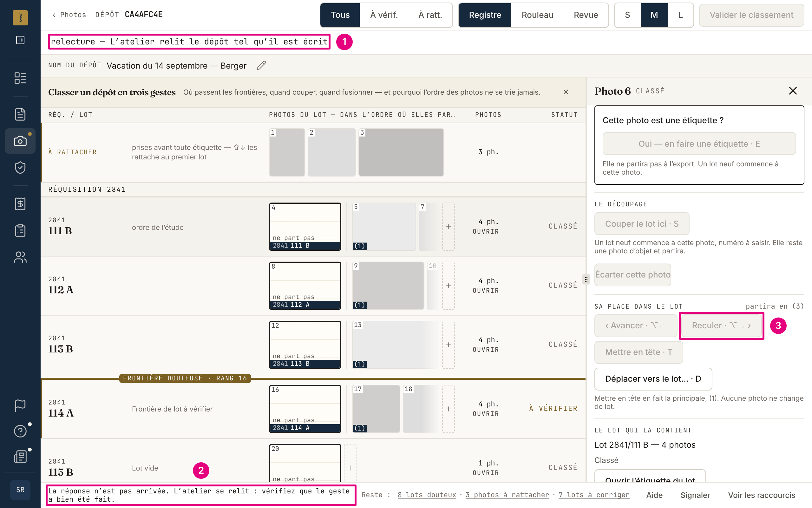Open the shield check icon in sidebar
Screen dimensions: 812x508
tap(20, 168)
